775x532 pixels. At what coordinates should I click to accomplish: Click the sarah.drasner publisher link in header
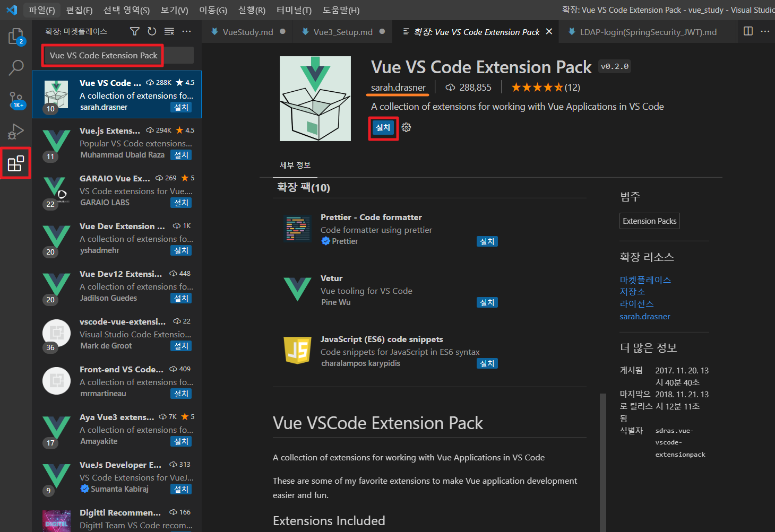click(398, 88)
